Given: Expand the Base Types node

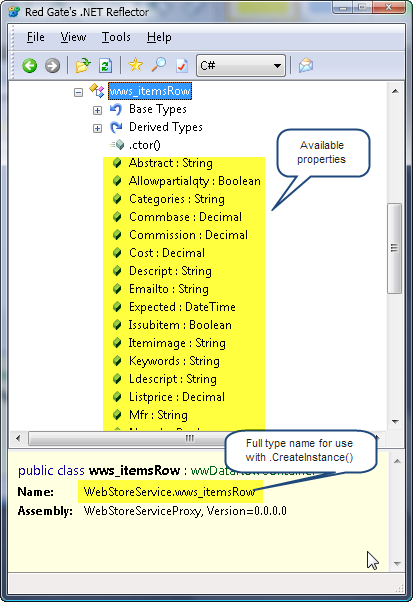Looking at the screenshot, I should (97, 111).
